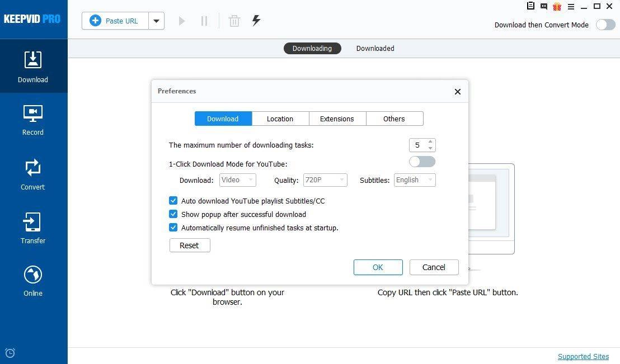
Task: Switch to the Downloading tab
Action: (x=312, y=49)
